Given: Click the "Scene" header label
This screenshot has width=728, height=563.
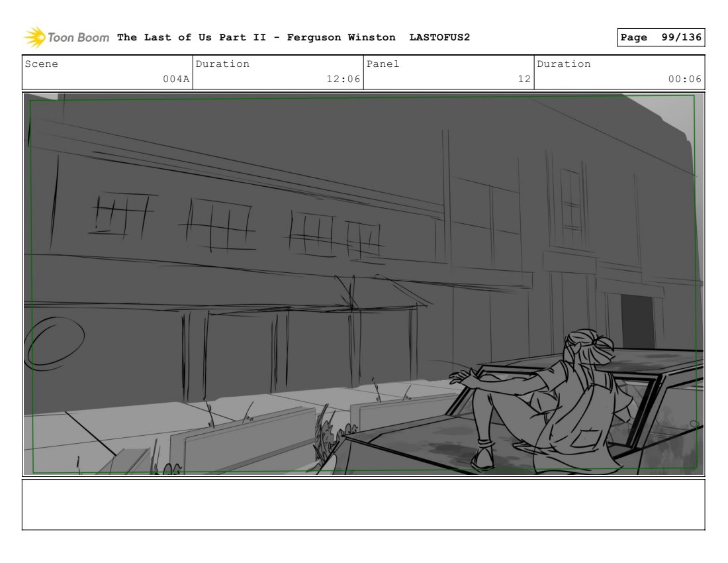Looking at the screenshot, I should pos(41,64).
